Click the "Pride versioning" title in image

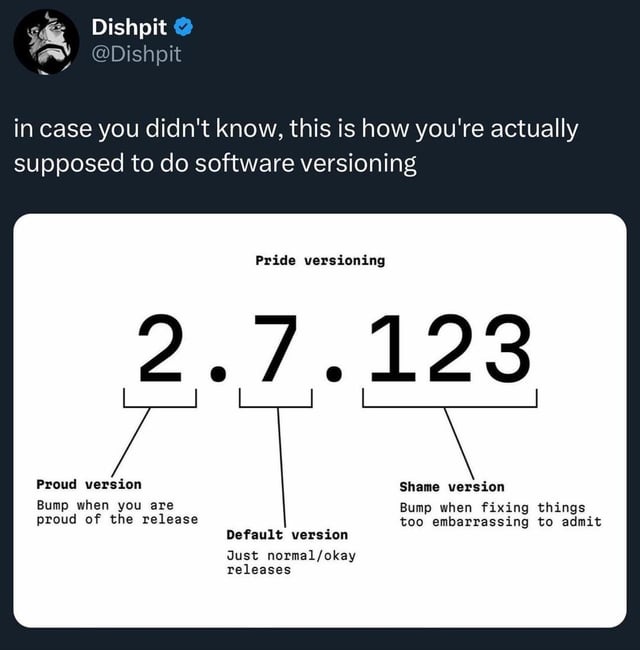click(320, 261)
